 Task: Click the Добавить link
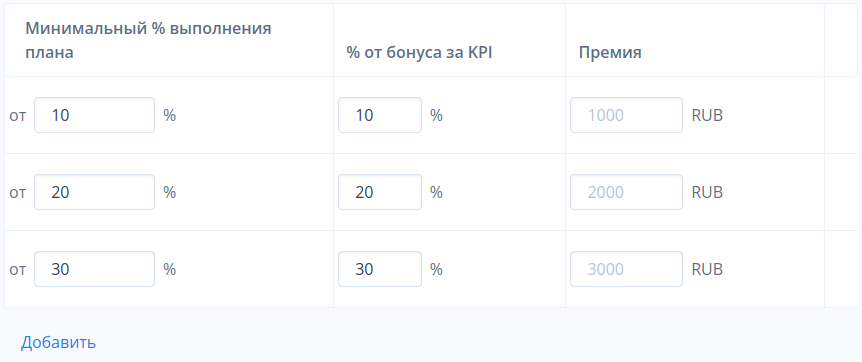pos(58,342)
